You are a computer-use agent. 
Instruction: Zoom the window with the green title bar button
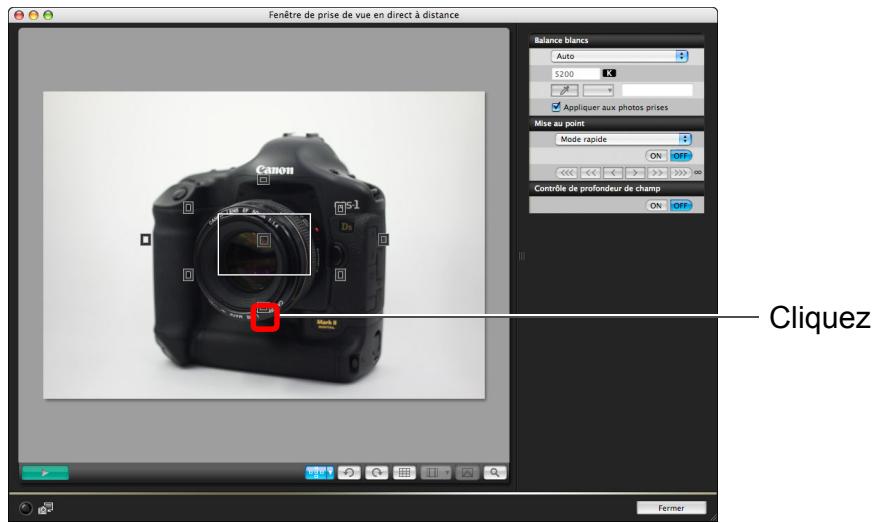(x=48, y=15)
